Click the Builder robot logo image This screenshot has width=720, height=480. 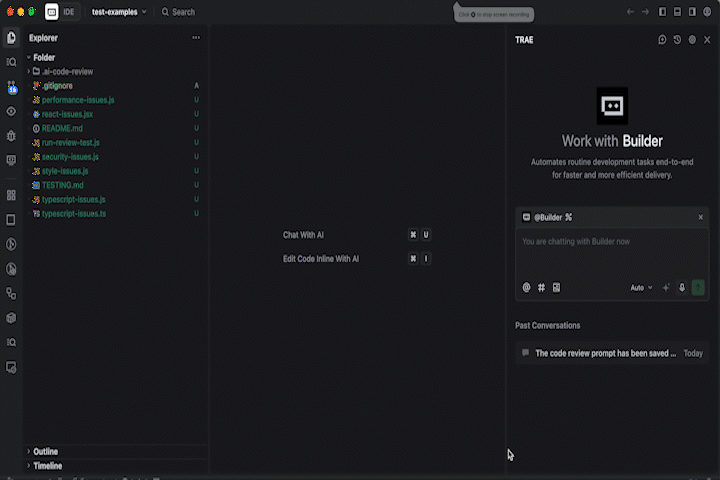pos(612,106)
